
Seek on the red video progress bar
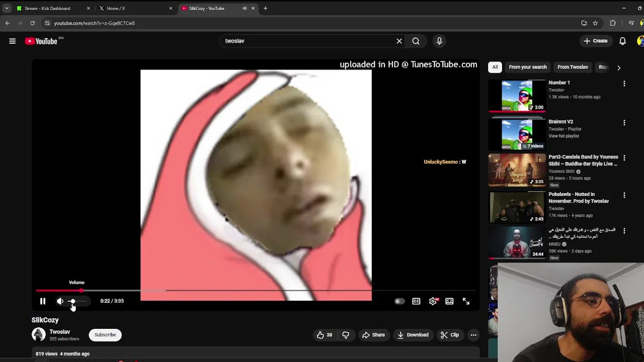59,291
